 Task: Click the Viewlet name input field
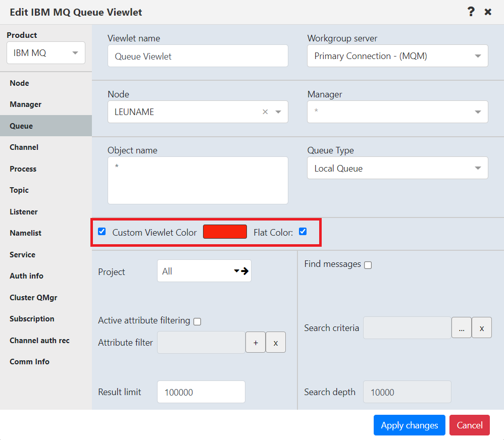click(197, 56)
